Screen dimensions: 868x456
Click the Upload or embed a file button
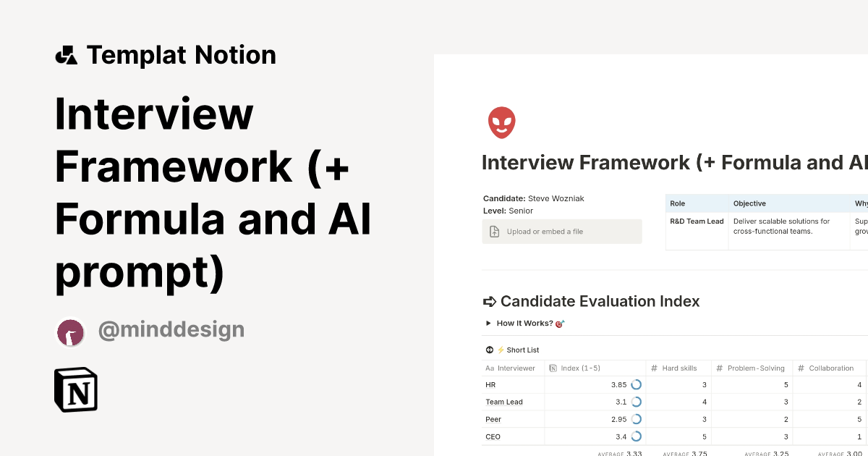tap(562, 231)
